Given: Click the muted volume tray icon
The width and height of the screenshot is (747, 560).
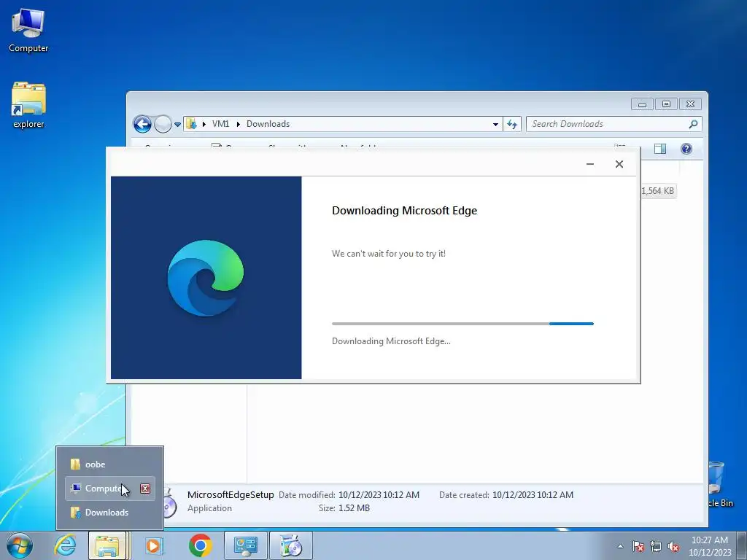Looking at the screenshot, I should [x=673, y=546].
